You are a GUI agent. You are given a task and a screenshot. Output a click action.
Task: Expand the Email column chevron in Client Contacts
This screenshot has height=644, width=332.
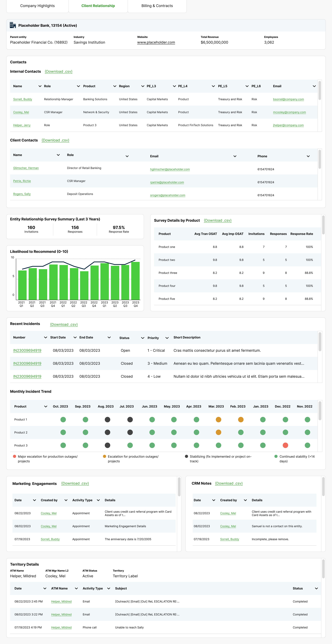coord(235,156)
